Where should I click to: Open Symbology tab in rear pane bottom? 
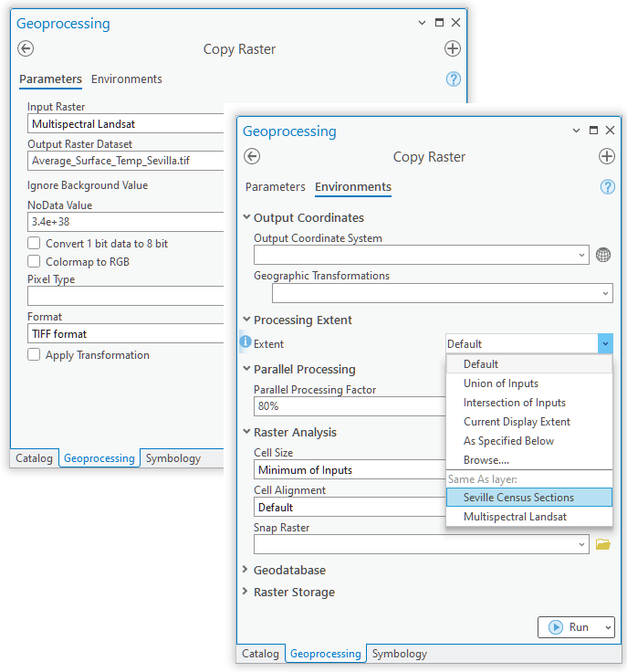(173, 458)
